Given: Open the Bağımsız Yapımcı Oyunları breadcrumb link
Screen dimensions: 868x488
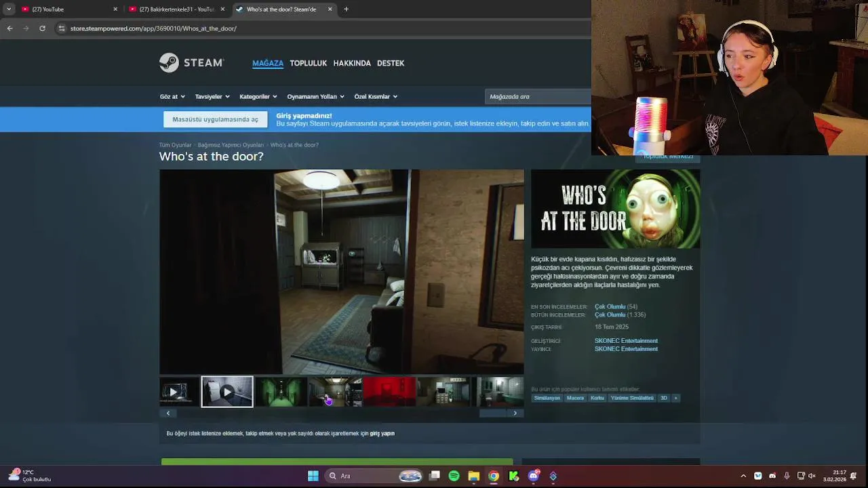Looking at the screenshot, I should click(231, 145).
